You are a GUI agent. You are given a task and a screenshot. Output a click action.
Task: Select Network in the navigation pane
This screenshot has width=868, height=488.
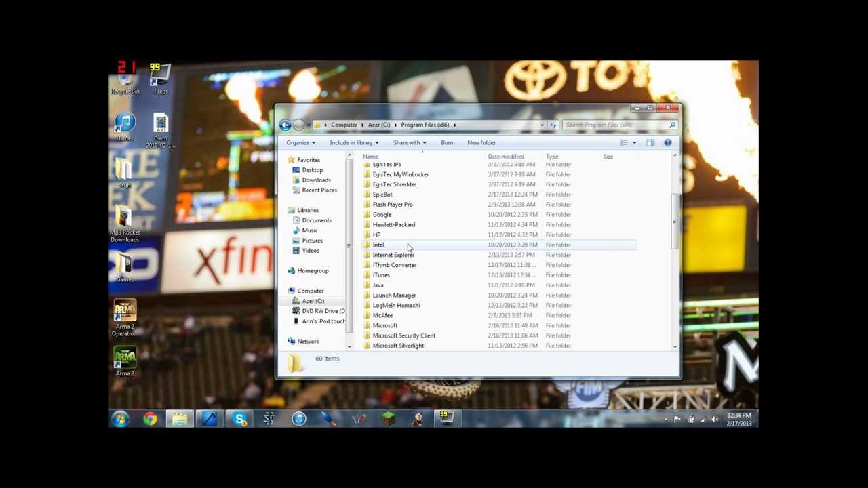pyautogui.click(x=308, y=341)
